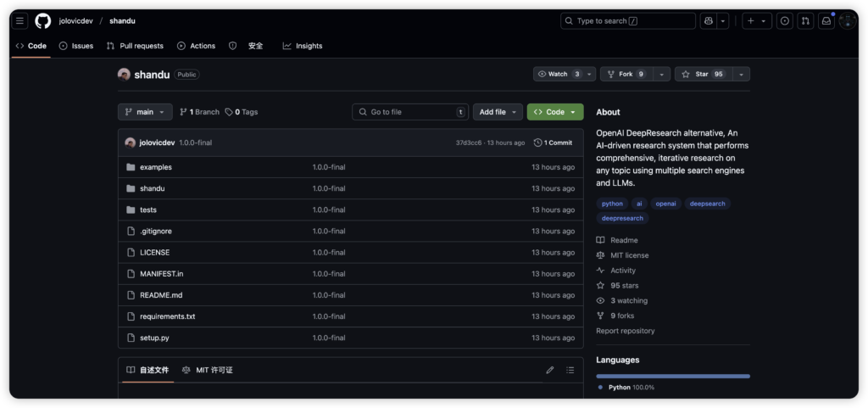Expand the Watch options dropdown arrow
Image resolution: width=868 pixels, height=408 pixels.
(x=590, y=74)
